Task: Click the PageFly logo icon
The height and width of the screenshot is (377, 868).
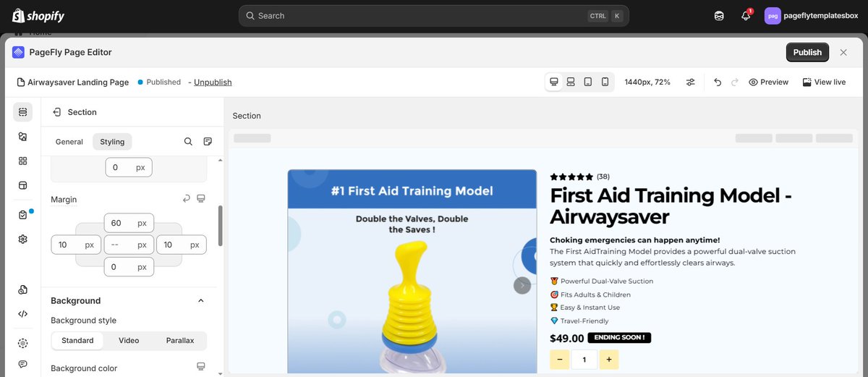Action: [19, 52]
